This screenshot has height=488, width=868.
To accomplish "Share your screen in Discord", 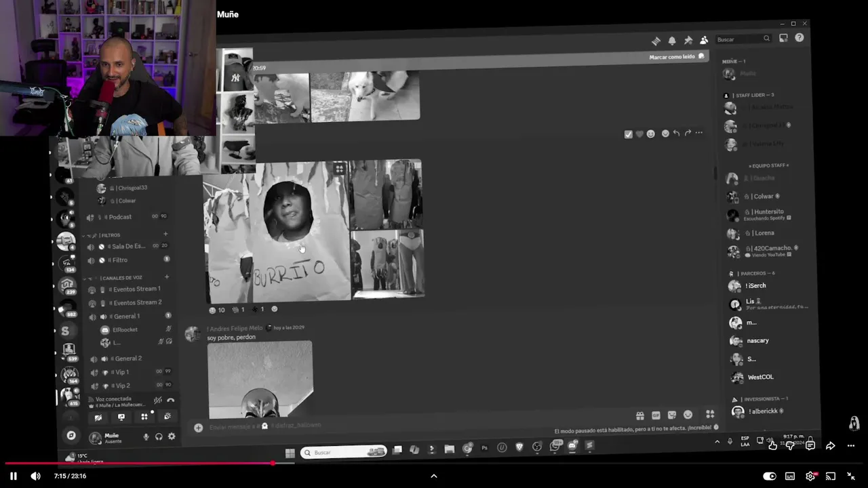I will click(x=121, y=418).
